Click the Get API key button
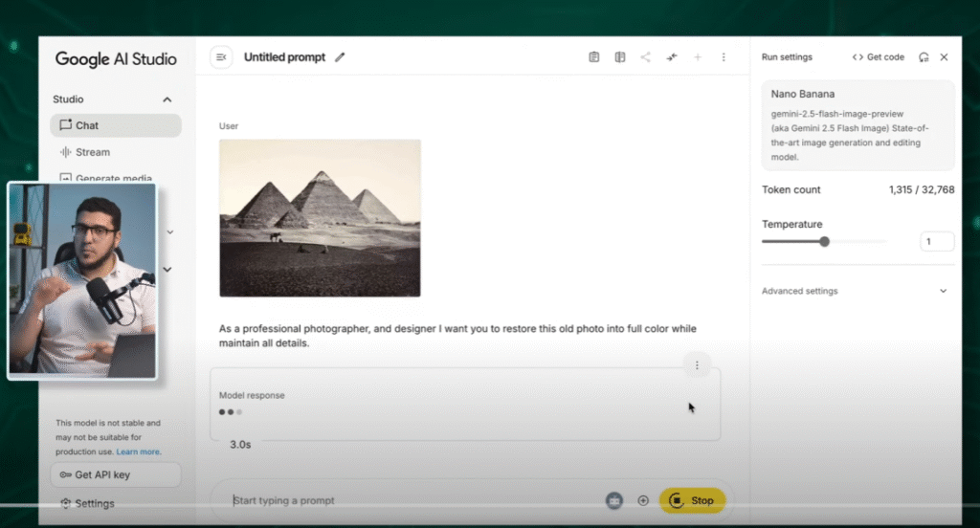The height and width of the screenshot is (528, 980). [115, 474]
